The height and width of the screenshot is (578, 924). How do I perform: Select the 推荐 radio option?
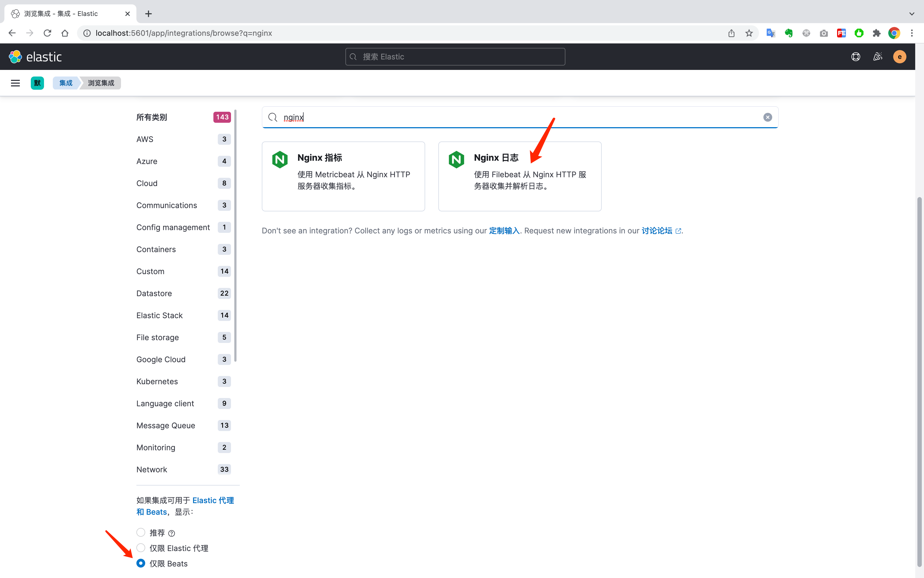[141, 533]
